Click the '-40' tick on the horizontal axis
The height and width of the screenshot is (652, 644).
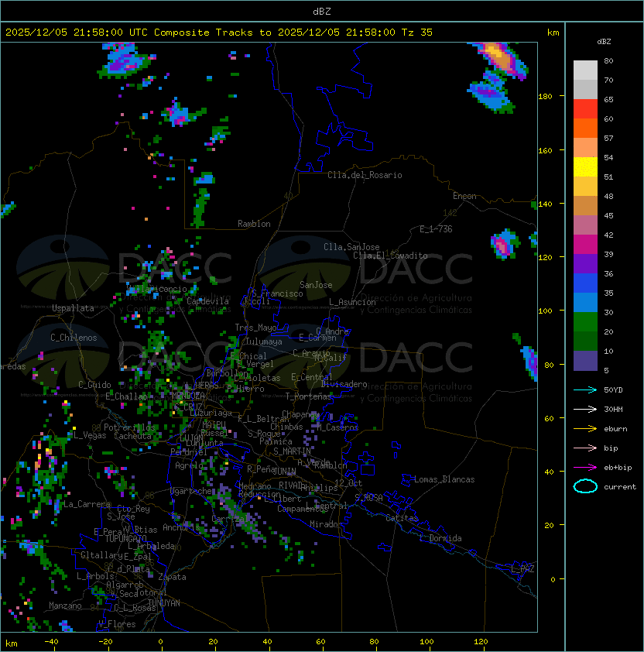click(x=51, y=642)
